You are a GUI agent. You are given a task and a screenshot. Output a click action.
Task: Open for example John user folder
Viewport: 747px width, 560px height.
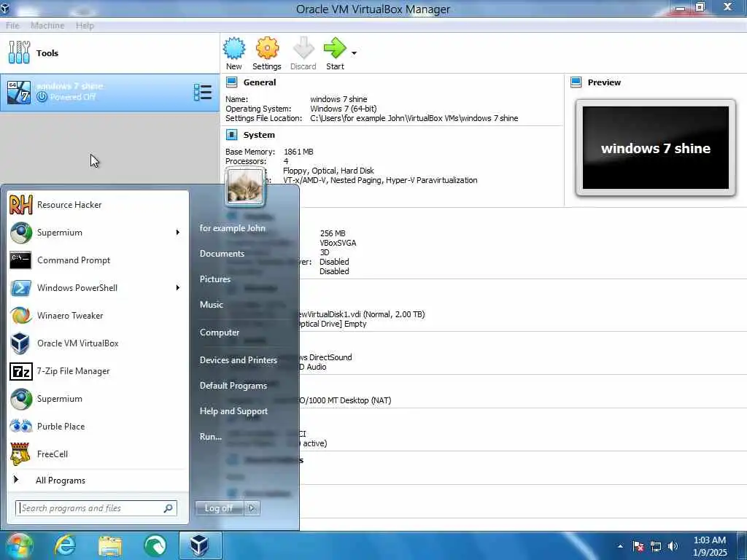[x=233, y=228]
